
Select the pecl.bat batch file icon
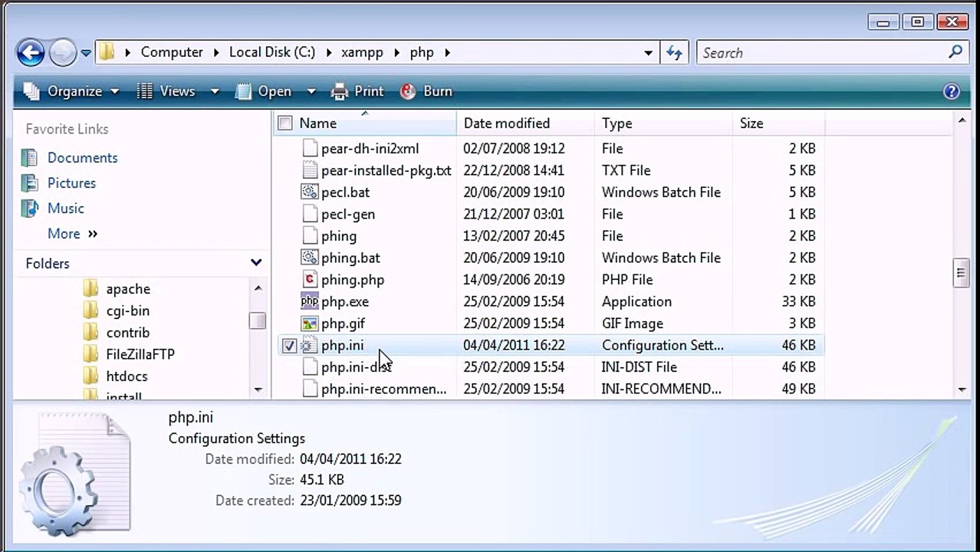[x=310, y=192]
